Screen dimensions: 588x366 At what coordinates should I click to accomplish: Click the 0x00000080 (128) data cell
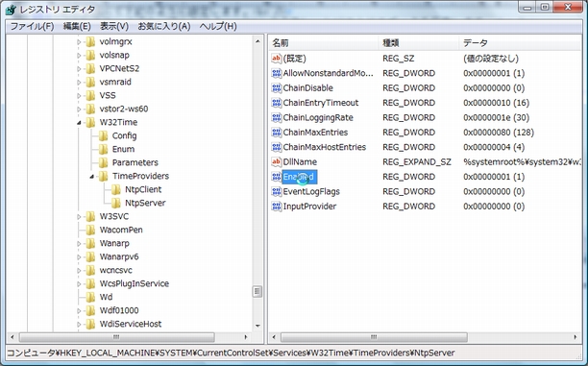tap(499, 133)
